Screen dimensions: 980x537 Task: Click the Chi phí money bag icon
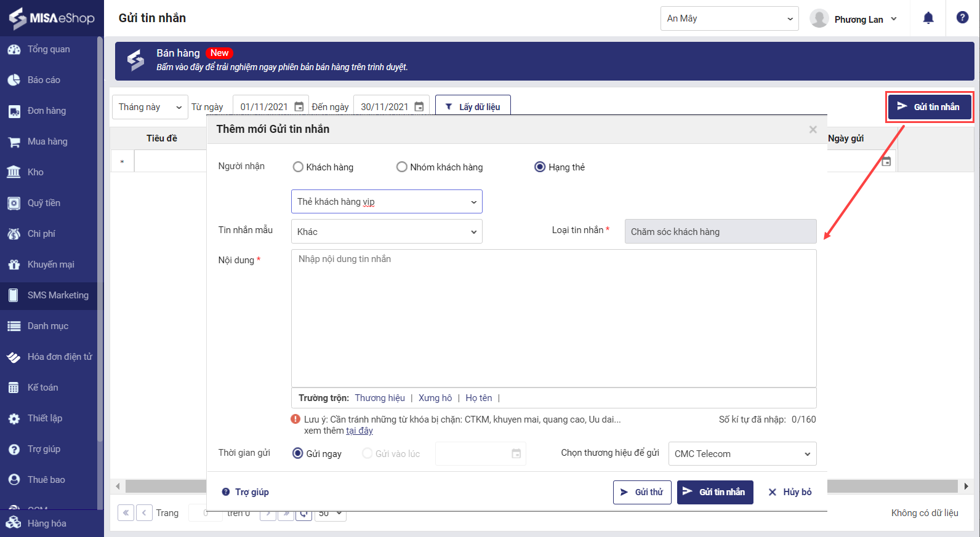click(14, 234)
